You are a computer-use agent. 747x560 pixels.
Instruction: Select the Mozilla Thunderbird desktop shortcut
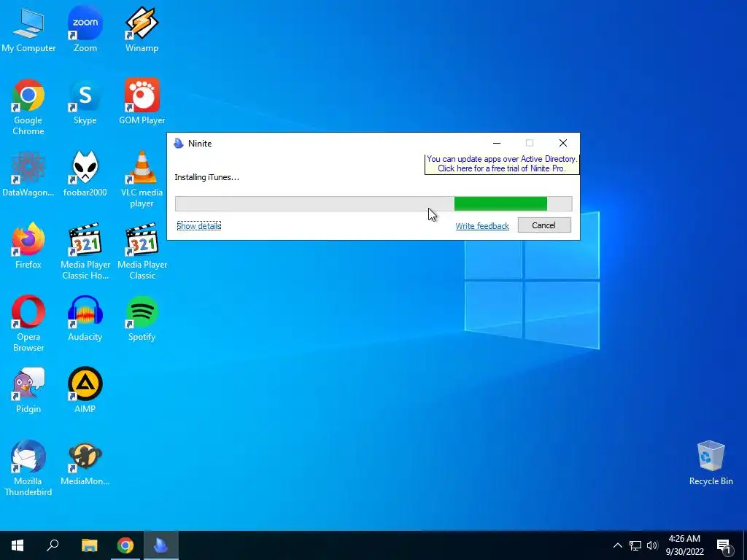(x=28, y=468)
